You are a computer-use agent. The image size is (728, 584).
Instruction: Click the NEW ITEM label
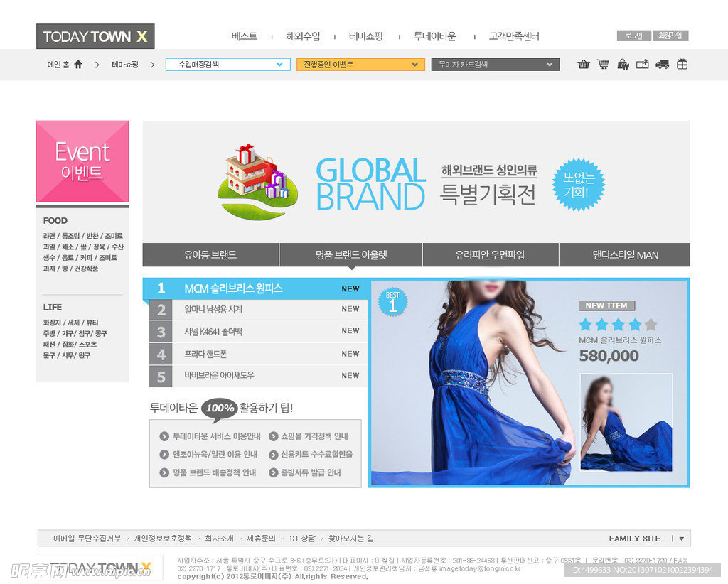[x=607, y=305]
